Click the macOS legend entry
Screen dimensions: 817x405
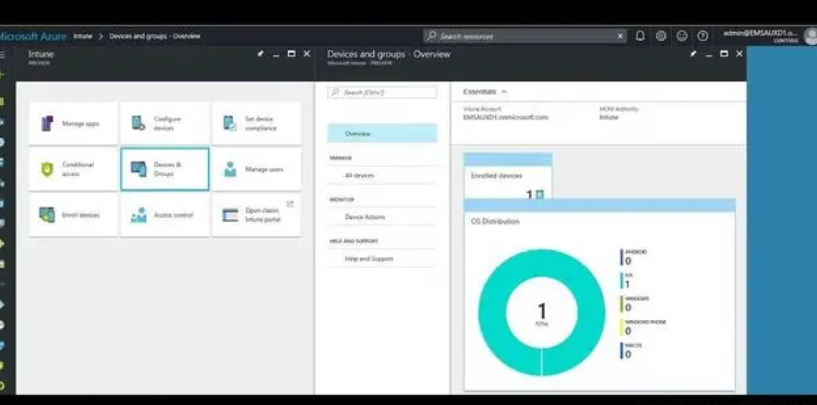point(631,350)
